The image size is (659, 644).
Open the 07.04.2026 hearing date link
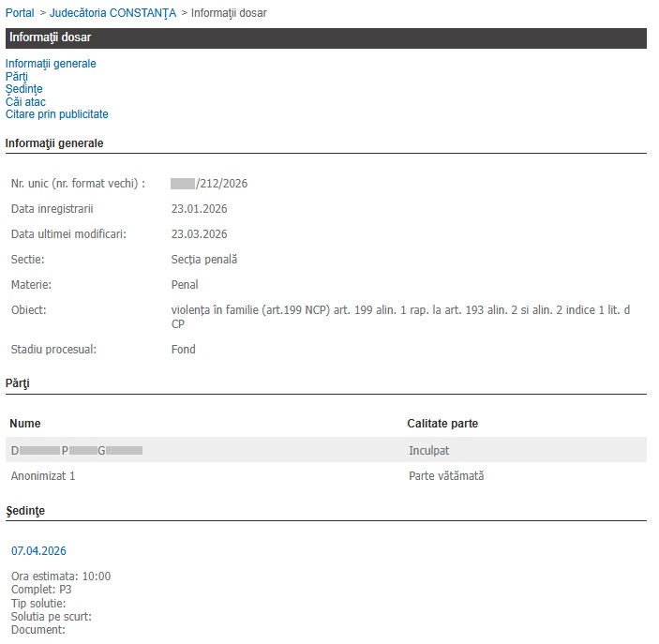point(38,551)
